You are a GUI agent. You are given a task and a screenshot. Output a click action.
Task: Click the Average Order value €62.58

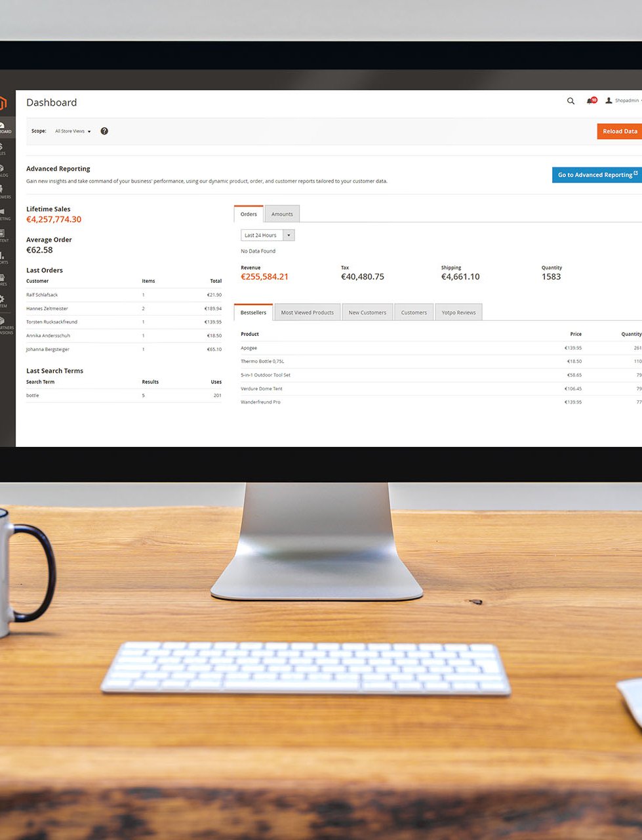click(x=39, y=250)
